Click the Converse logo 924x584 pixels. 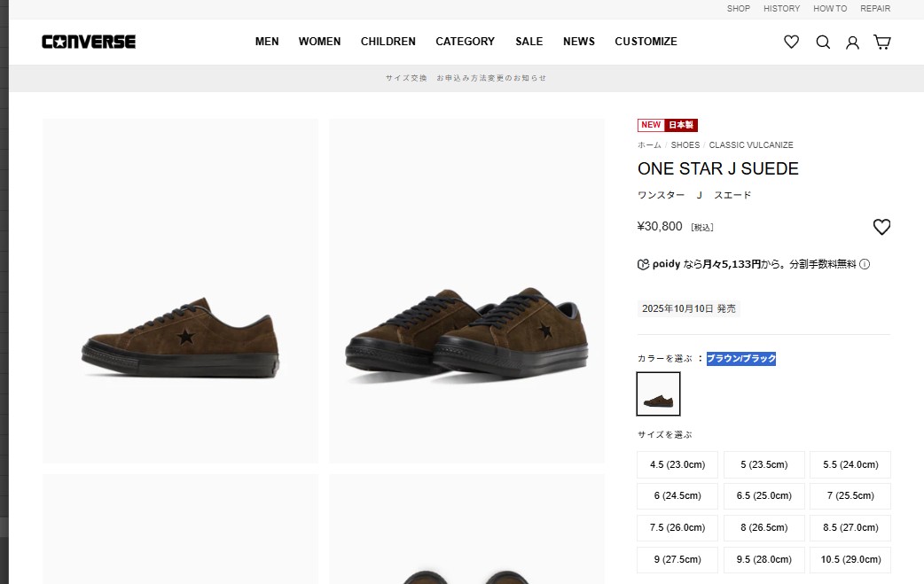click(x=89, y=42)
